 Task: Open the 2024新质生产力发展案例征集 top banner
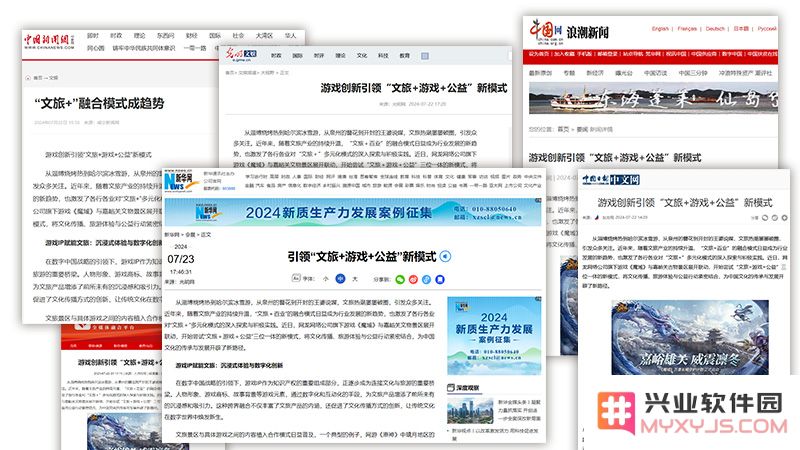coord(353,212)
